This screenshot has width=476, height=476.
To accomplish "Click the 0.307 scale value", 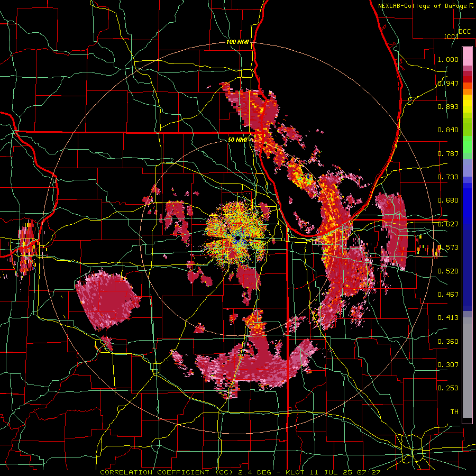I will [x=448, y=364].
